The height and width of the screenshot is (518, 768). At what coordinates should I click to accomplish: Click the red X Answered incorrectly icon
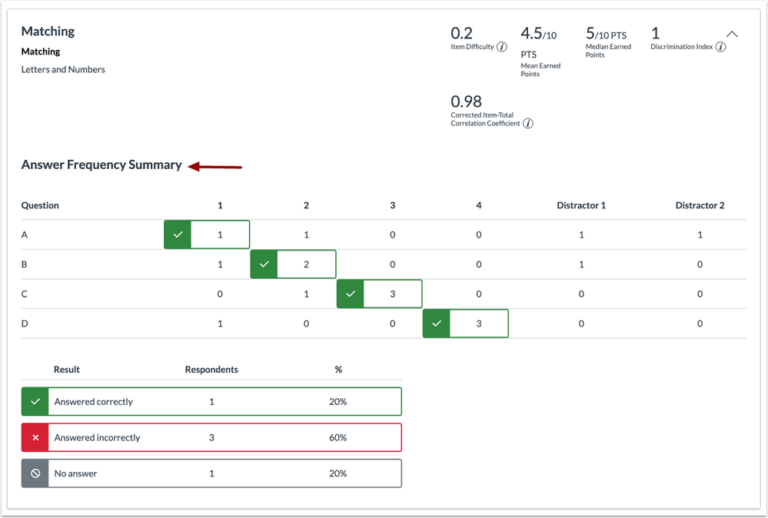click(x=35, y=437)
